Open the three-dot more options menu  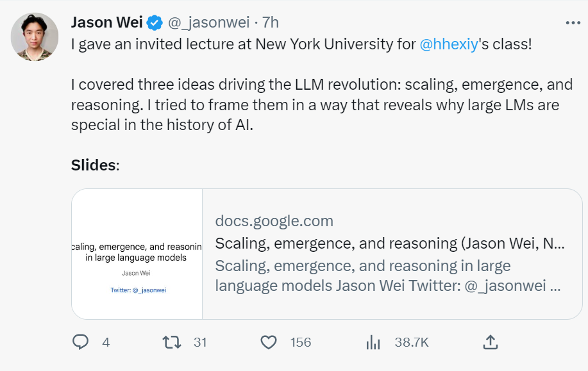point(573,23)
